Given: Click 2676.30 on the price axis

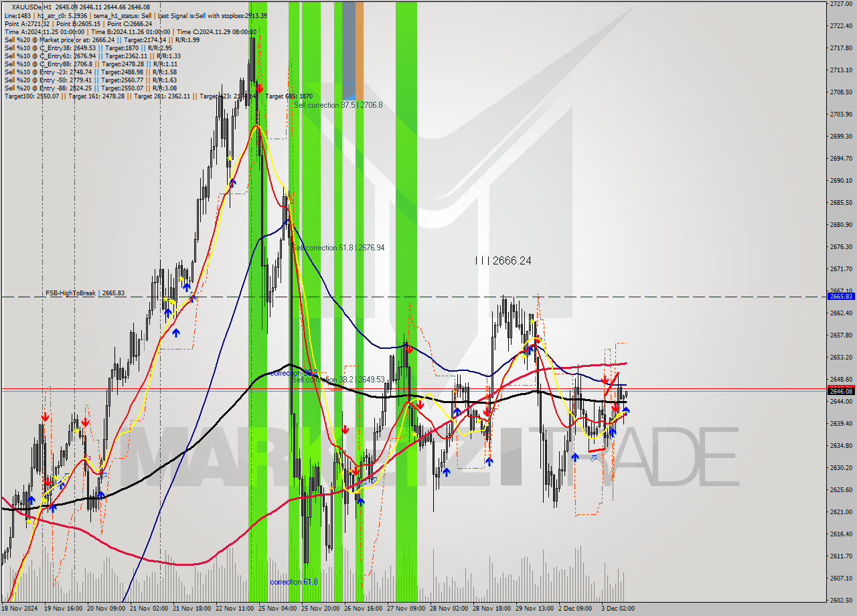Looking at the screenshot, I should 840,246.
